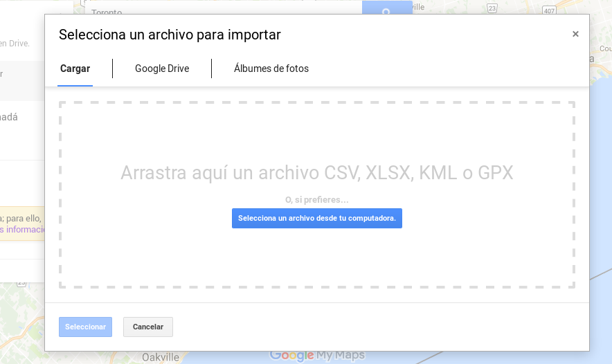
Task: Click the 'O, si prefieres...' text
Action: (316, 200)
